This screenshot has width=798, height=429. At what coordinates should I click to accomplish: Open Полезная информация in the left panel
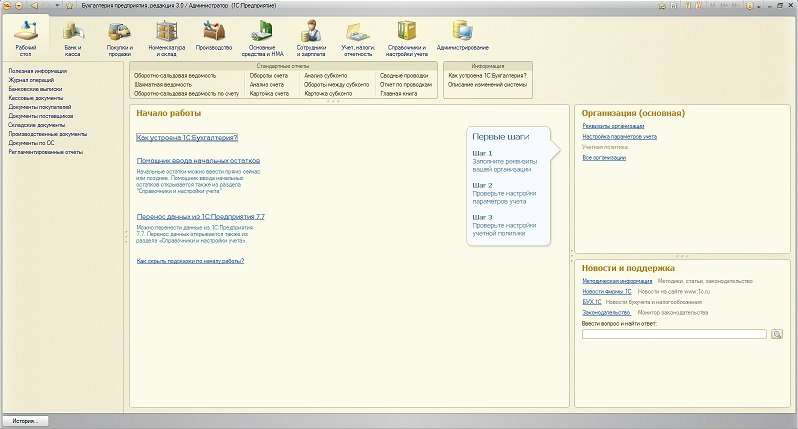coord(38,71)
